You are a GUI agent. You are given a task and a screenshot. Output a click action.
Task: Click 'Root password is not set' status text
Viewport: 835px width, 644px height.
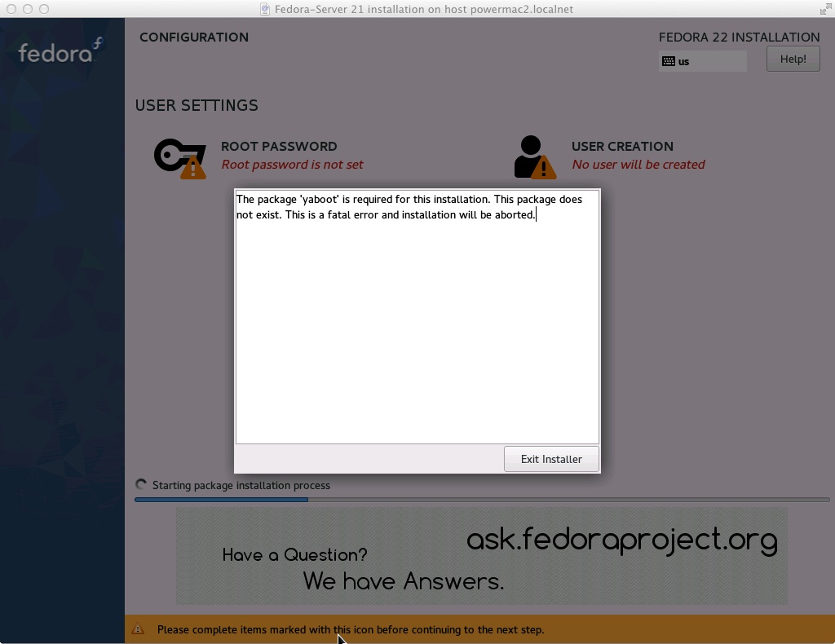293,165
